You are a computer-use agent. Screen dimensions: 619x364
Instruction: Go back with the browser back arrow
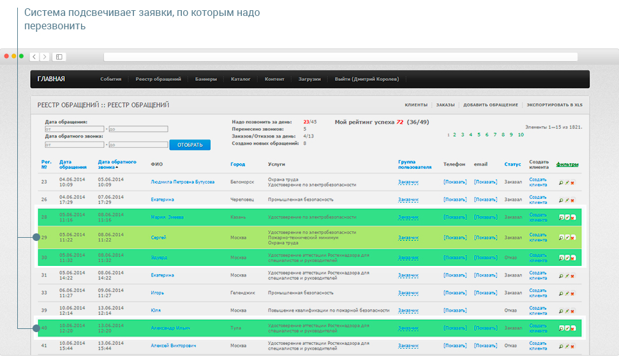pyautogui.click(x=34, y=57)
